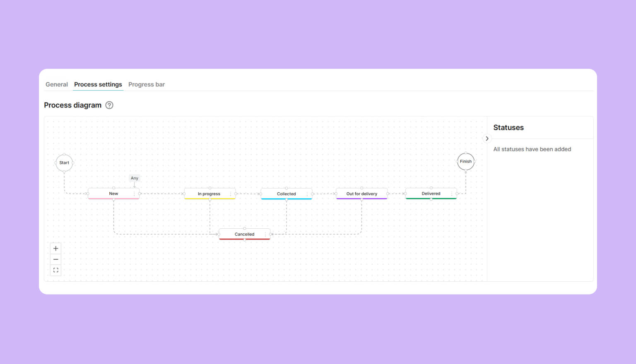Select the Process settings tab
Viewport: 636px width, 364px height.
[x=98, y=84]
